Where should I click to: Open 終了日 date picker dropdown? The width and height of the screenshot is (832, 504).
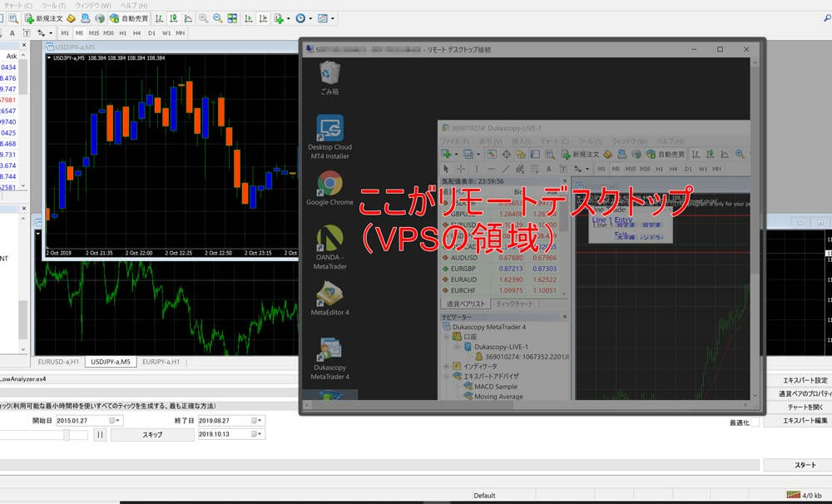click(257, 421)
